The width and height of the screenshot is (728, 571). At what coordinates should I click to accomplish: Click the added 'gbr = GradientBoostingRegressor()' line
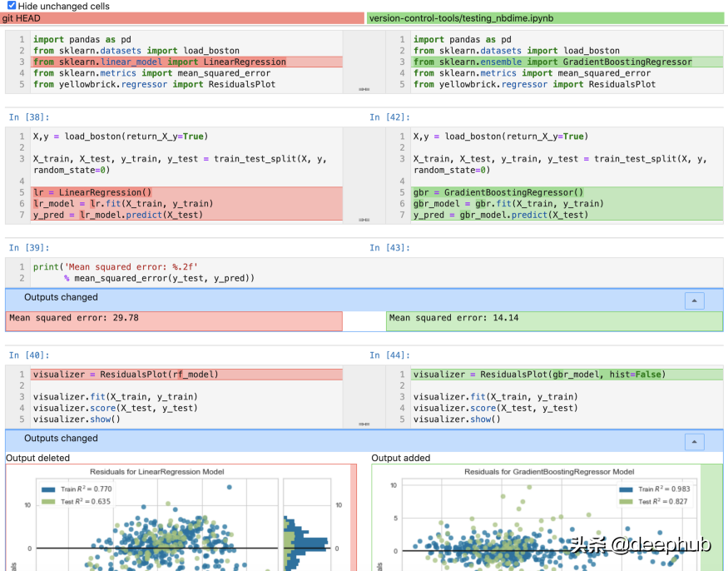coord(567,192)
